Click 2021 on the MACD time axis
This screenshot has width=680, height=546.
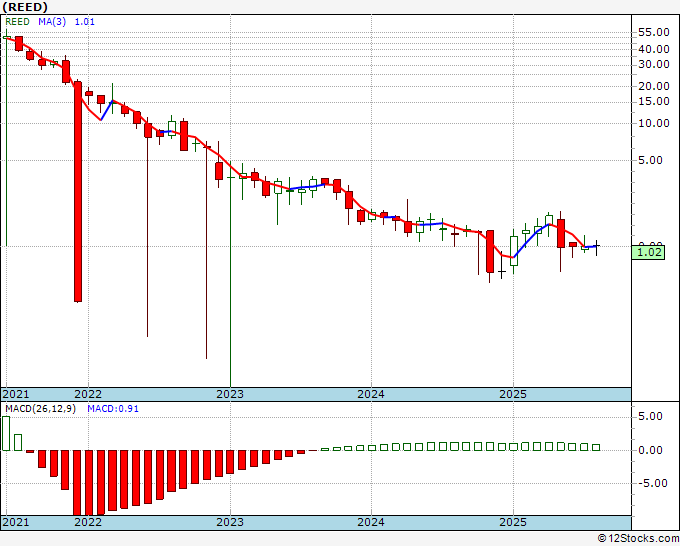(16, 522)
